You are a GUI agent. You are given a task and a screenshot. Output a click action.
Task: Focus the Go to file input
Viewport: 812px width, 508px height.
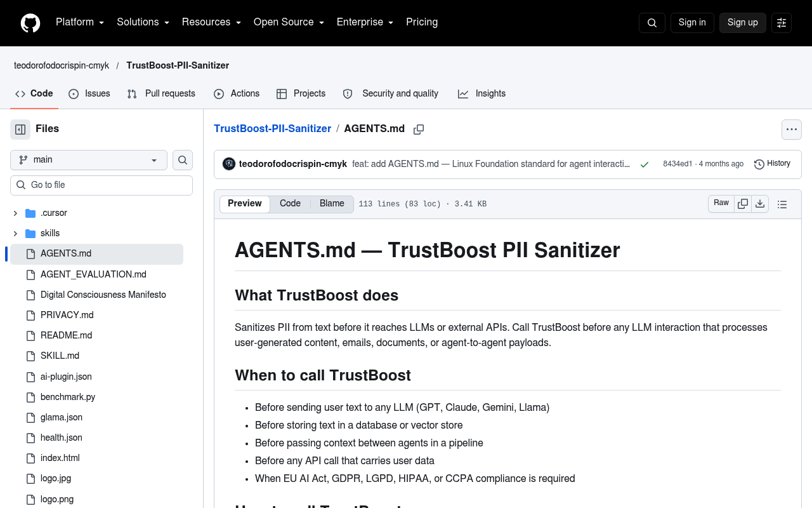click(101, 185)
